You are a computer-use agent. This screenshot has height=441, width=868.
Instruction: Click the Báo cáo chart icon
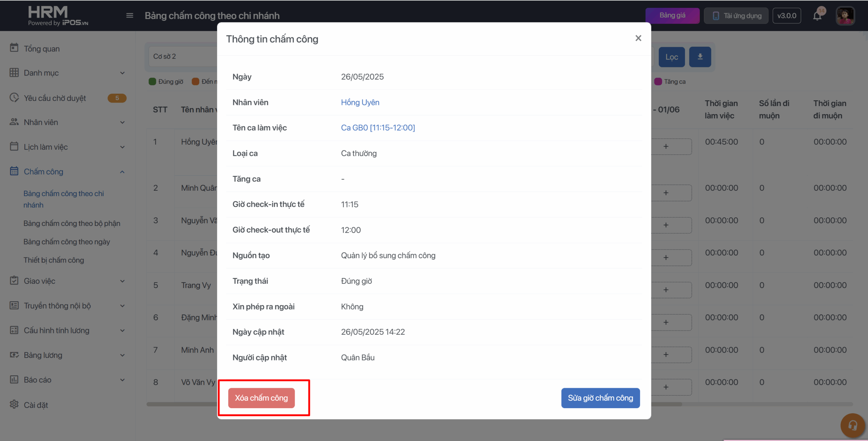coord(14,380)
